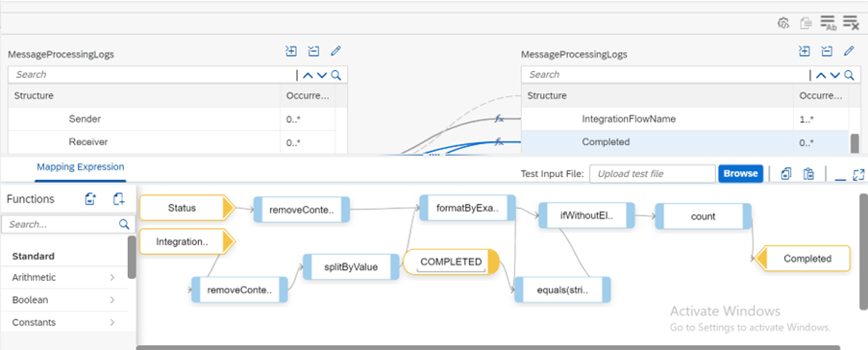Click the Browse button for test file
The height and width of the screenshot is (350, 868).
[x=741, y=173]
